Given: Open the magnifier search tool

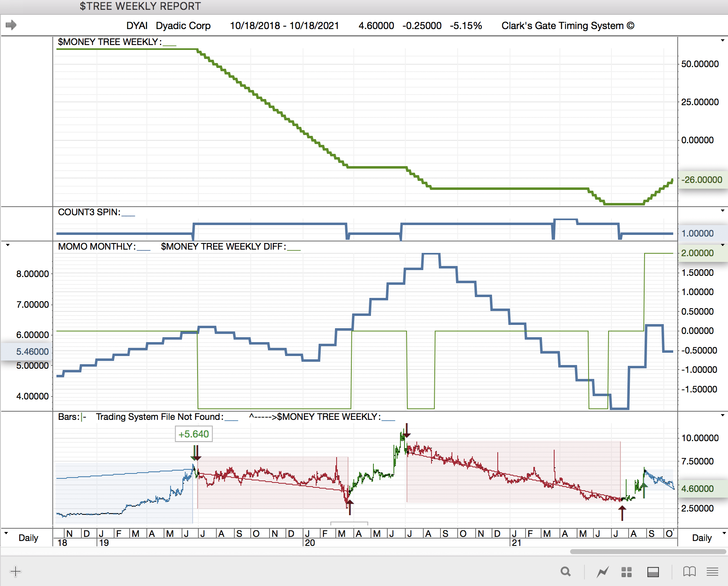Looking at the screenshot, I should point(566,572).
